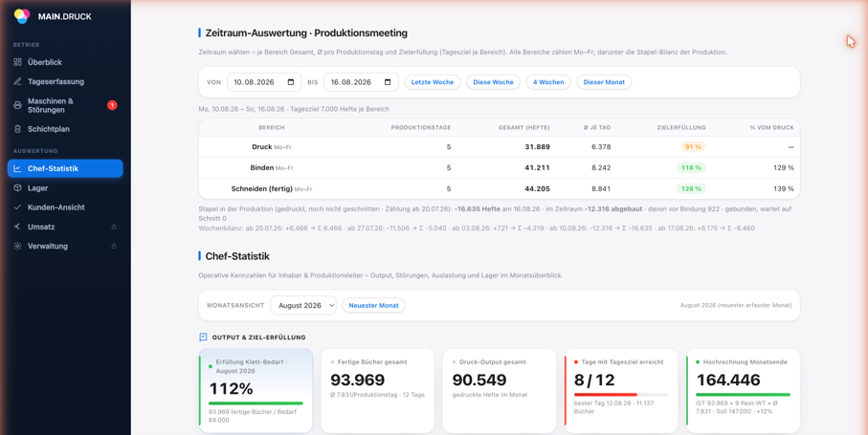Click the Umsatz euro icon
This screenshot has height=435, width=868.
point(18,227)
